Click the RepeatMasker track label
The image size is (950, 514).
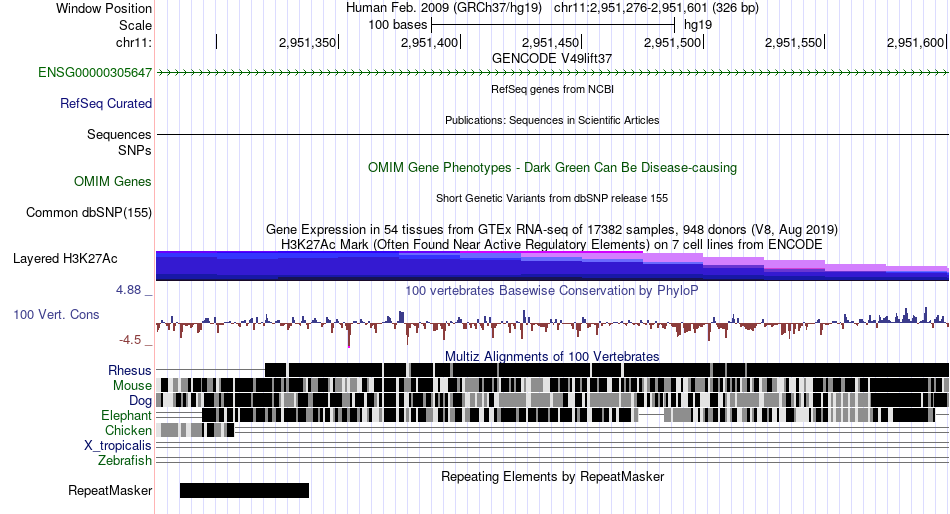[x=110, y=490]
